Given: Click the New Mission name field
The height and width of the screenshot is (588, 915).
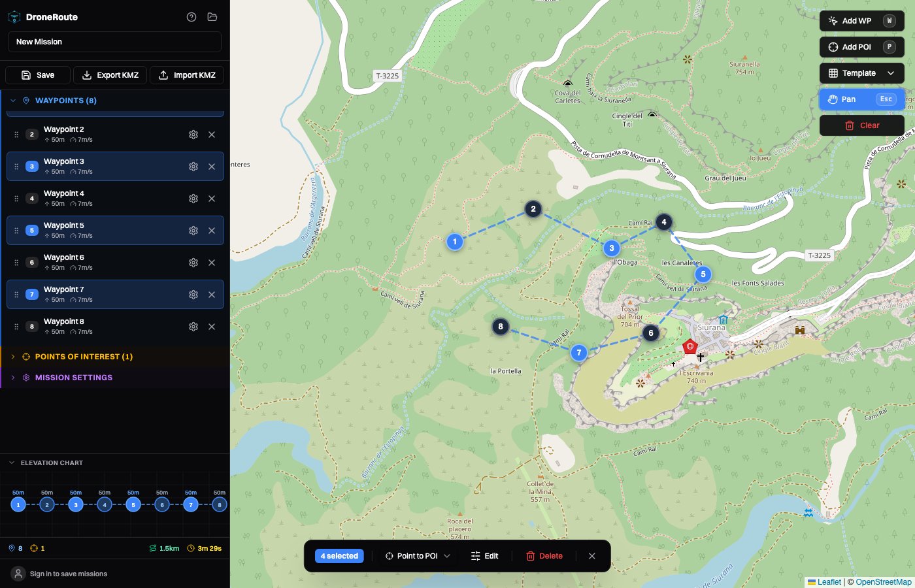Looking at the screenshot, I should [114, 41].
